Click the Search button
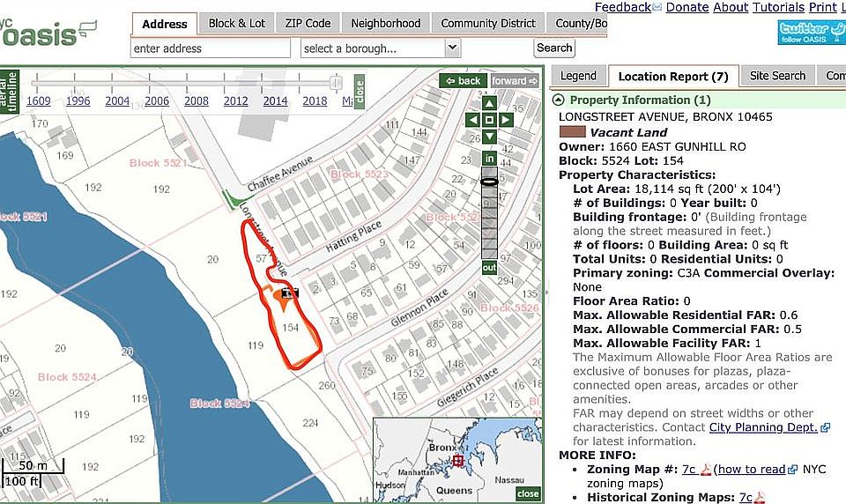The height and width of the screenshot is (504, 846). point(554,48)
